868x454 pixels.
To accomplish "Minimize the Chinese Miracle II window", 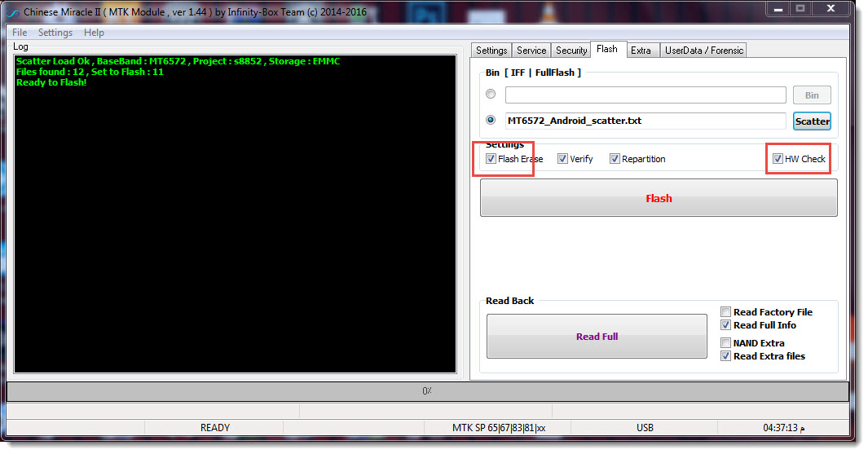I will (778, 9).
